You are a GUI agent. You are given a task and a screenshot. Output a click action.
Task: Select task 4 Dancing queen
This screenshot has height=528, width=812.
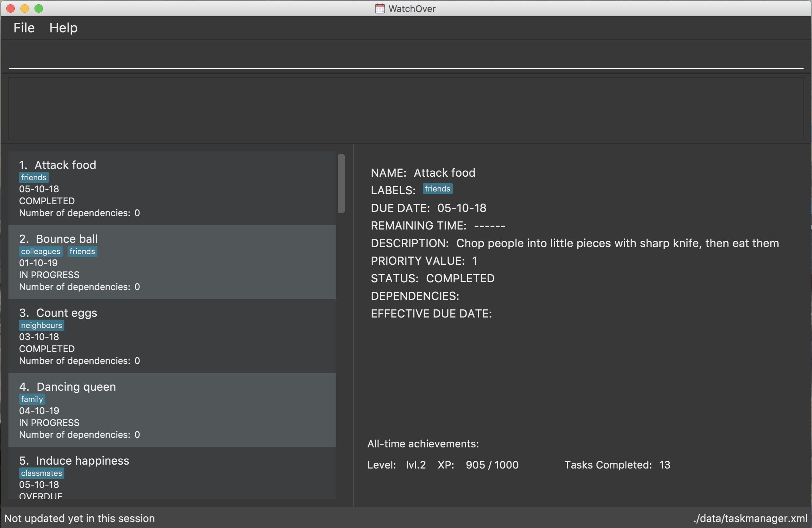coord(172,410)
